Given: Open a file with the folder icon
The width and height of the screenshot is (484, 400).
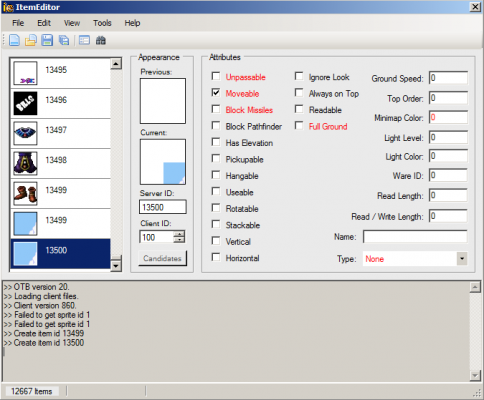Looking at the screenshot, I should tap(31, 40).
